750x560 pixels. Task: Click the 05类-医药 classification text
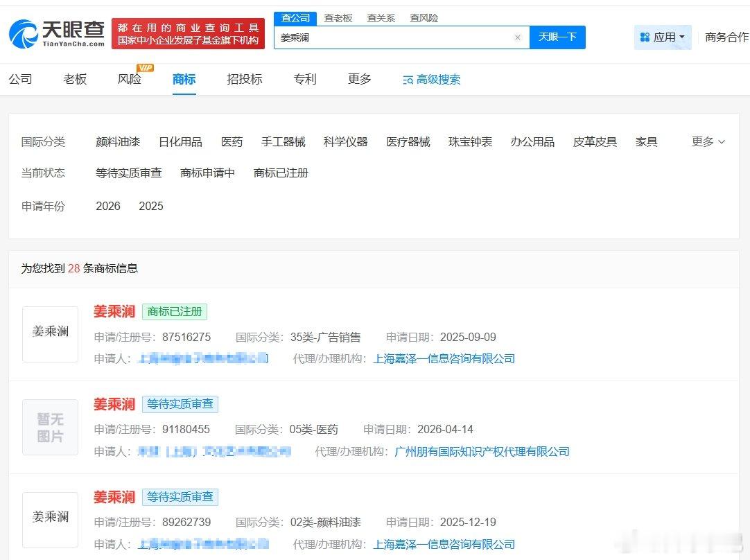tap(314, 430)
